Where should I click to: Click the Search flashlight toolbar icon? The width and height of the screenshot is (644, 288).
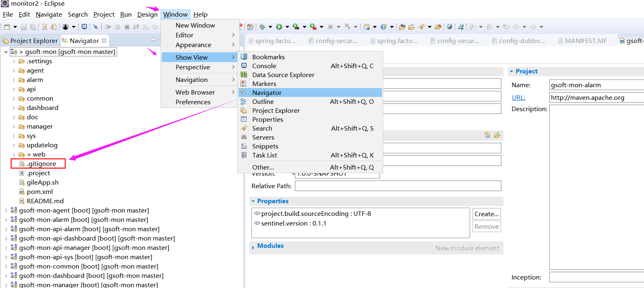421,27
